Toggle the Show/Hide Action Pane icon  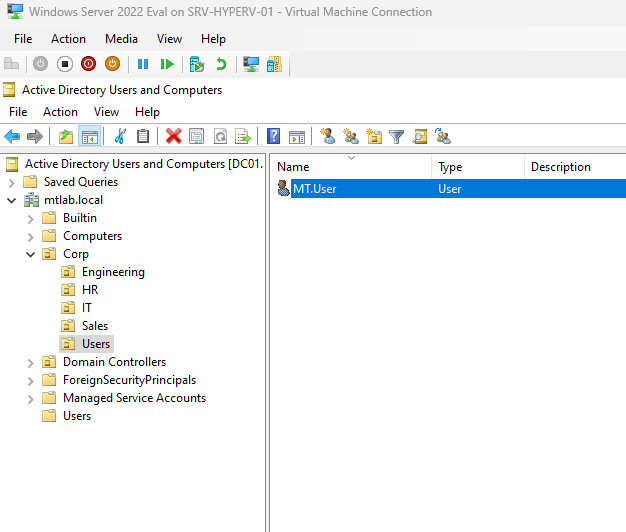click(297, 137)
